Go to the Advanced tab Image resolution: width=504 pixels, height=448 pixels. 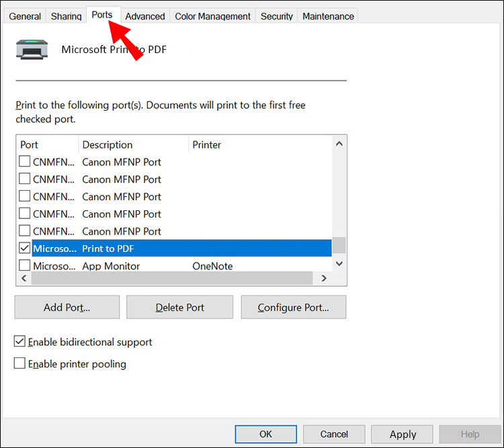click(x=145, y=16)
